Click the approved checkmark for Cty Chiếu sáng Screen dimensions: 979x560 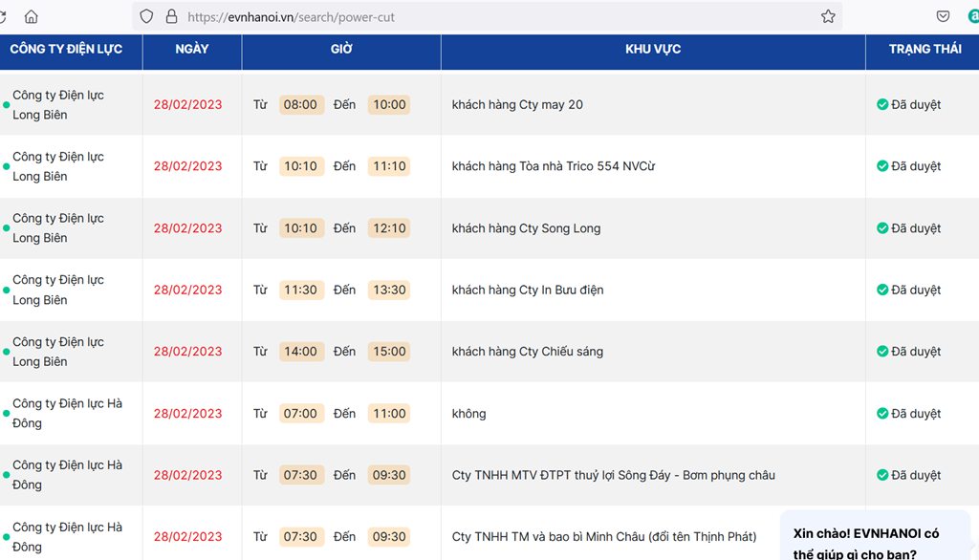882,352
